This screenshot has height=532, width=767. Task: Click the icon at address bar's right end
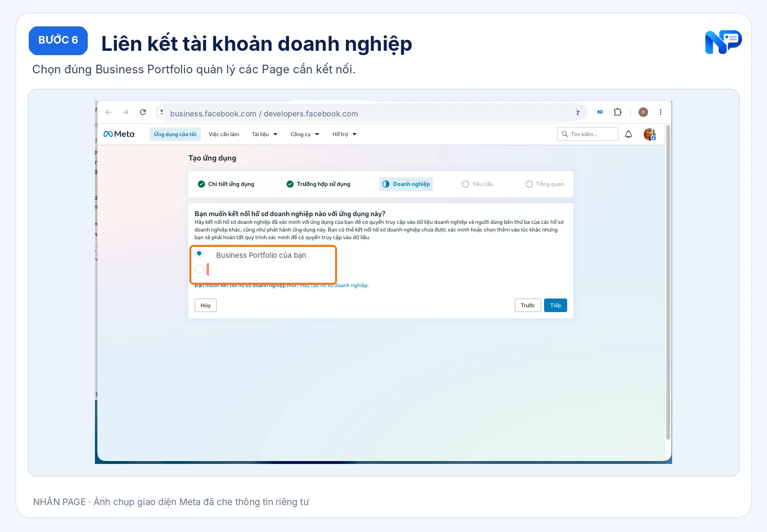pos(578,112)
